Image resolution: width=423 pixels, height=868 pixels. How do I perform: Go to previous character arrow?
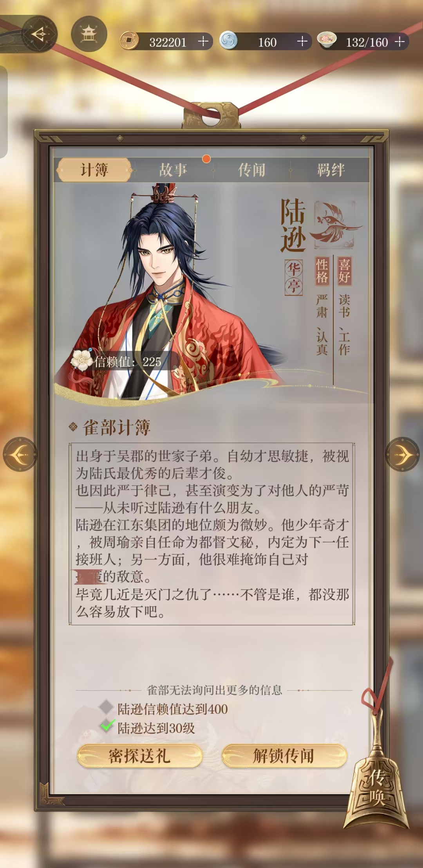pyautogui.click(x=20, y=454)
